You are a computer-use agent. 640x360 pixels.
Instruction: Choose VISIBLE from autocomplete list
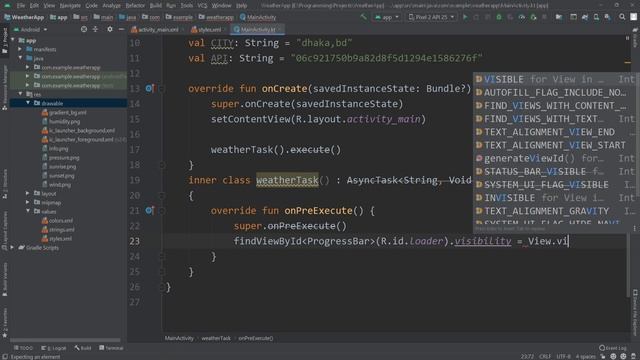click(555, 79)
